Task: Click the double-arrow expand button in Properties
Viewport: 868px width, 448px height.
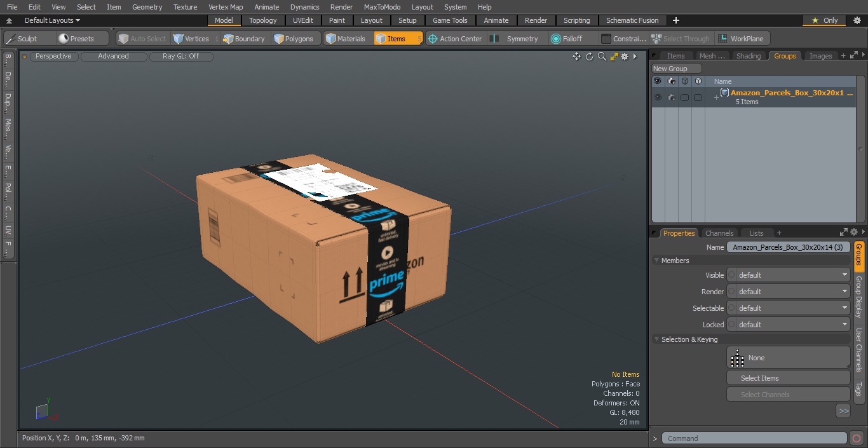Action: (x=843, y=411)
